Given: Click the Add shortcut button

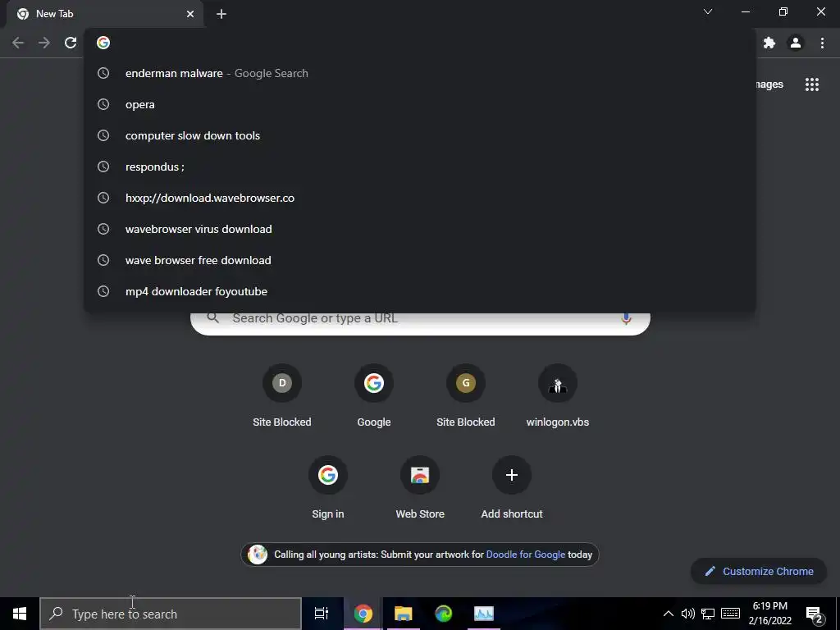Looking at the screenshot, I should pos(512,488).
